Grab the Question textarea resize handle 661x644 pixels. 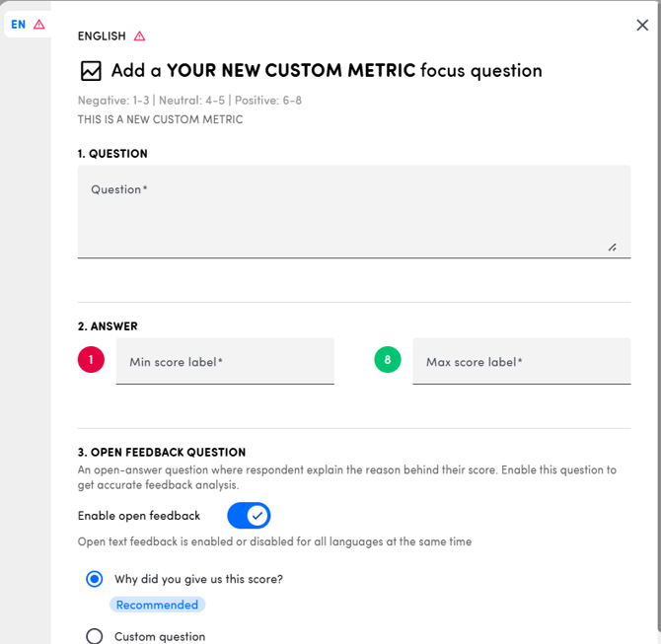[x=613, y=248]
